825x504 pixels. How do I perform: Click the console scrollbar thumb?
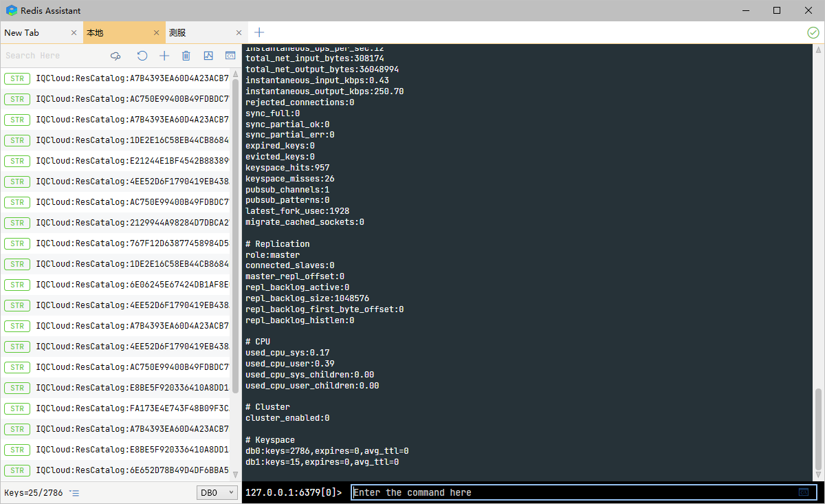coord(818,430)
